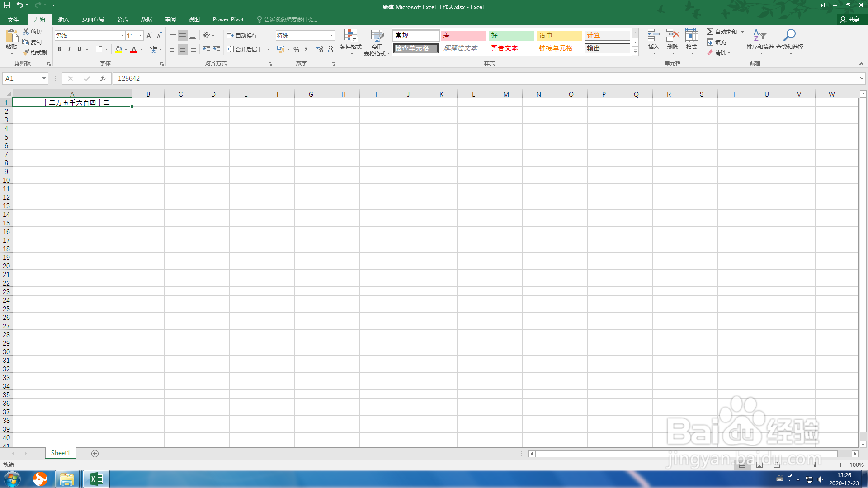Toggle align left
The image size is (868, 488).
(173, 49)
